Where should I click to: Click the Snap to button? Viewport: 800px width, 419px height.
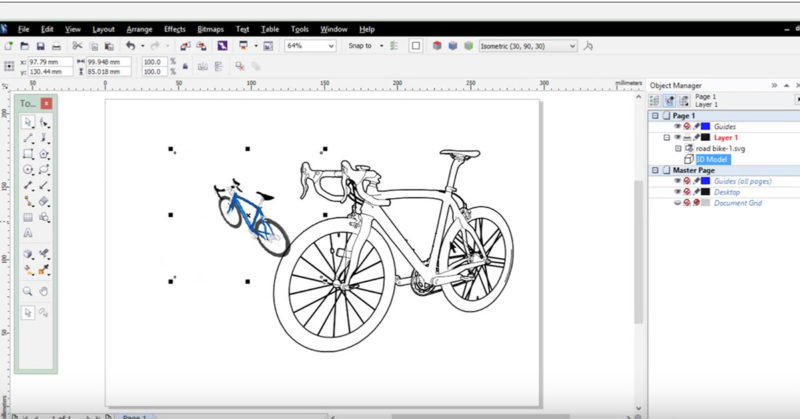click(x=362, y=46)
